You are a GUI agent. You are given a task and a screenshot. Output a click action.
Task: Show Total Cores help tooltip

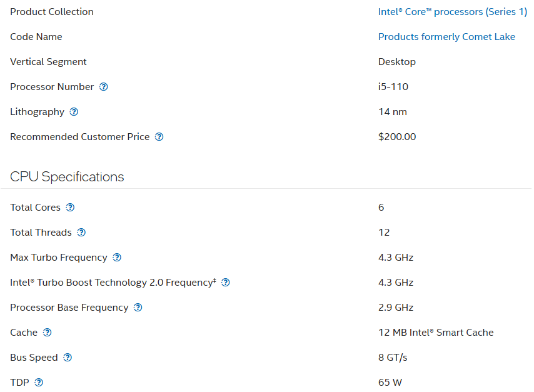70,208
